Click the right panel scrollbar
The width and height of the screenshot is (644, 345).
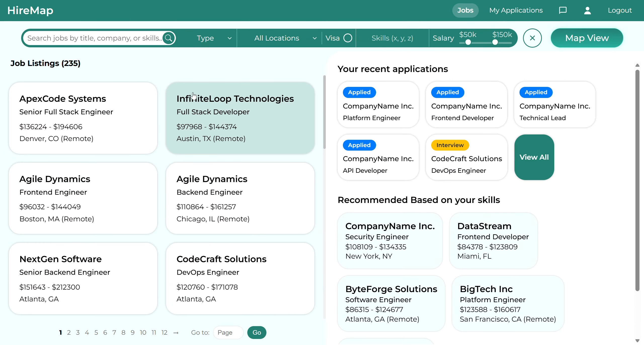point(637,180)
